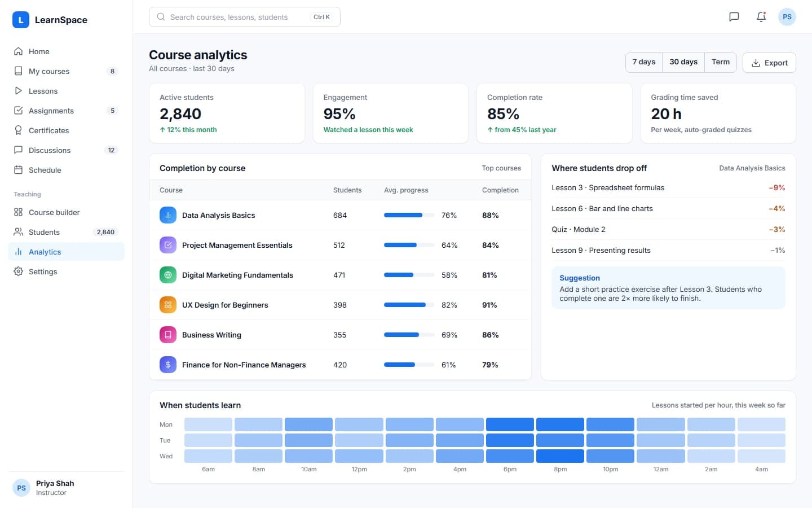Click the Monday 8pm heatmap cell
812x508 pixels.
(560, 424)
